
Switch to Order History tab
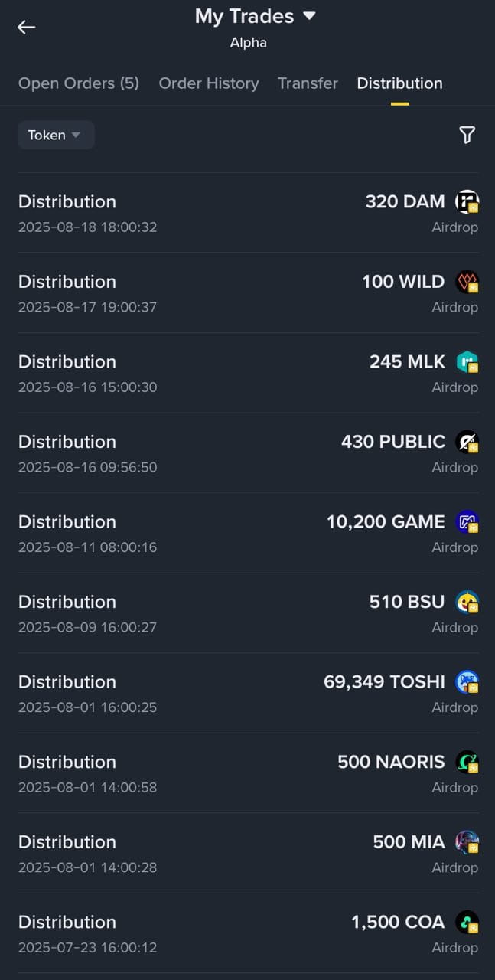point(209,83)
